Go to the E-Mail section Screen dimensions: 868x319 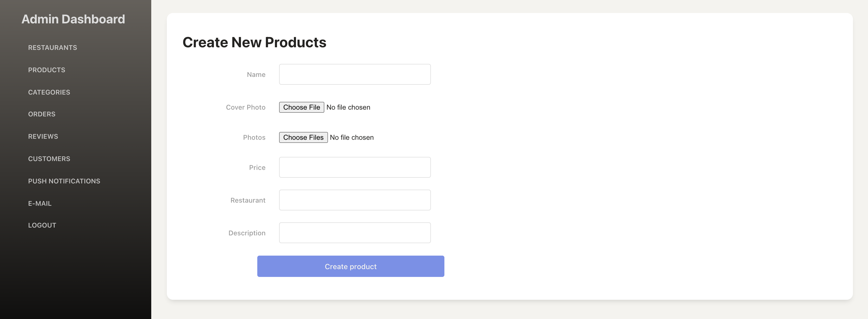[40, 203]
